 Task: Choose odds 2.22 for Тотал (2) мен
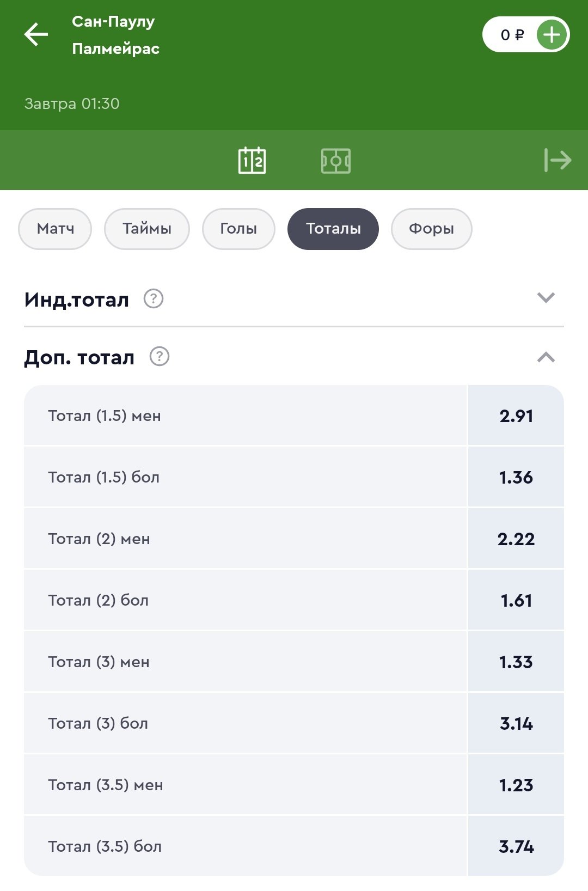[516, 539]
